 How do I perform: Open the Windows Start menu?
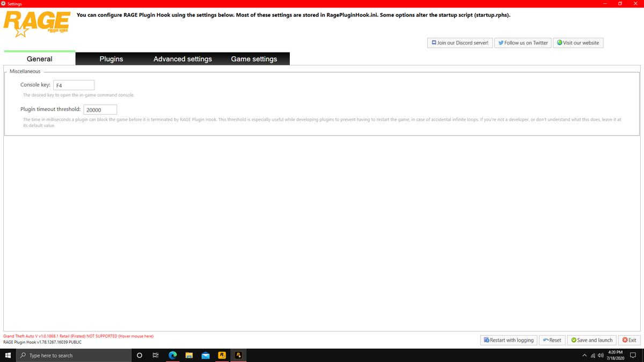coord(8,355)
